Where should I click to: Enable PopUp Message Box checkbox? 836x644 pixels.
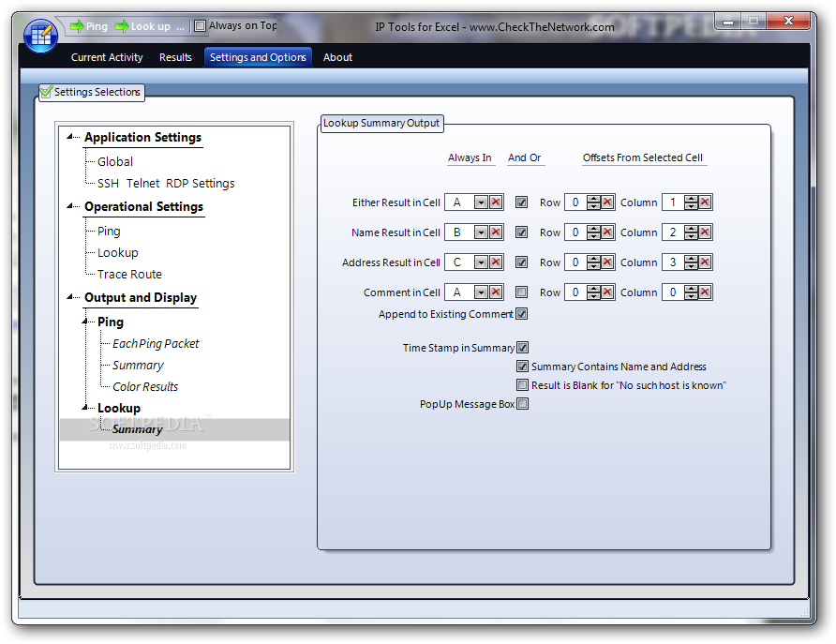(523, 404)
